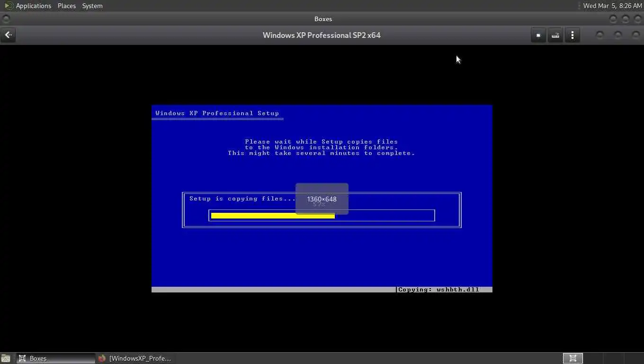
Task: Click the clock showing Wed Mar 5, 8:26 AM
Action: click(x=612, y=6)
